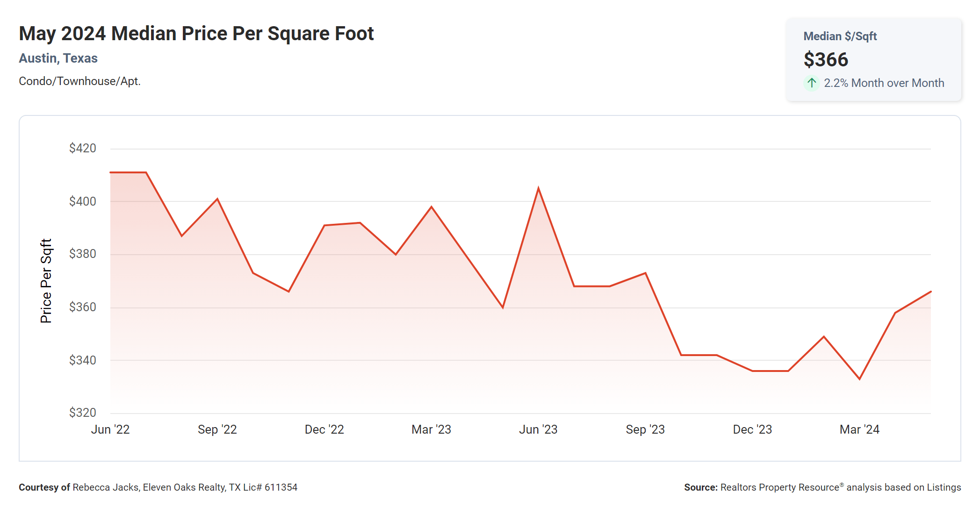The width and height of the screenshot is (980, 514).
Task: Click the $420 y-axis label
Action: click(83, 149)
